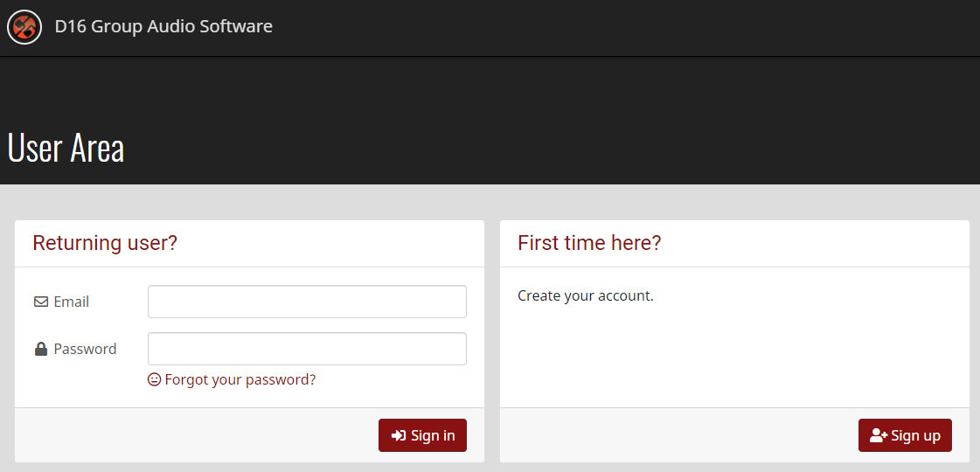Focus the Email input field
Viewport: 980px width, 472px height.
(307, 302)
